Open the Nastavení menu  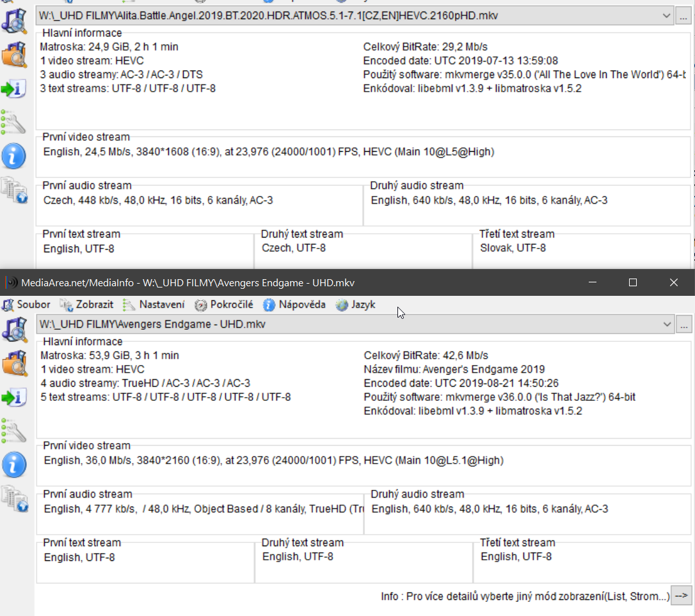tap(154, 305)
